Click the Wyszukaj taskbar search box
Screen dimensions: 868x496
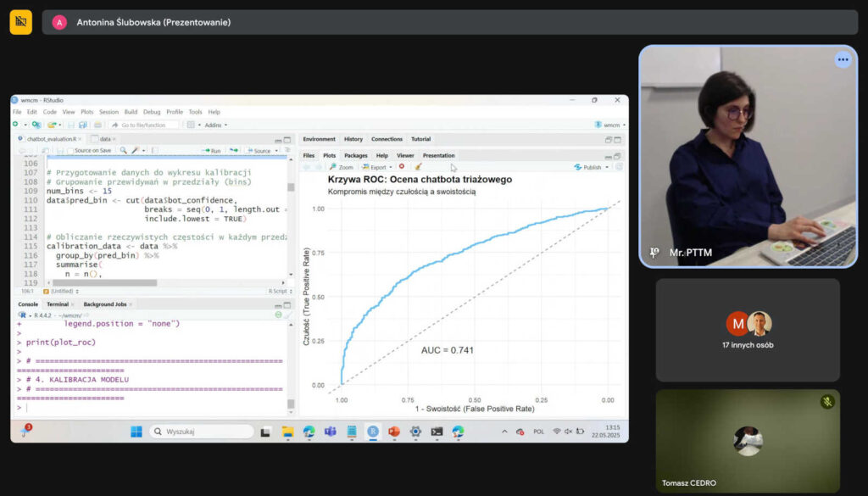[202, 432]
